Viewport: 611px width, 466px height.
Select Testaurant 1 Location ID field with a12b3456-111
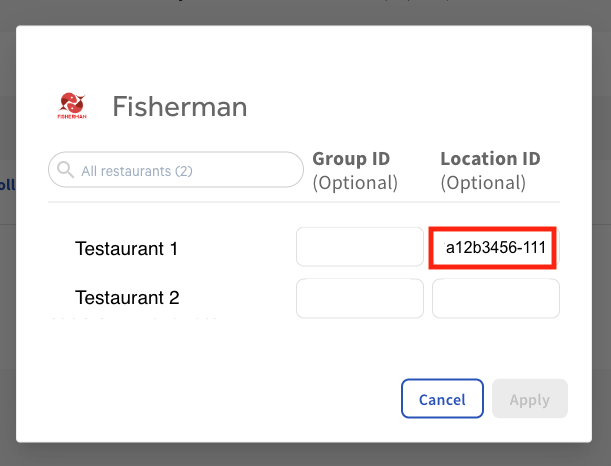494,247
